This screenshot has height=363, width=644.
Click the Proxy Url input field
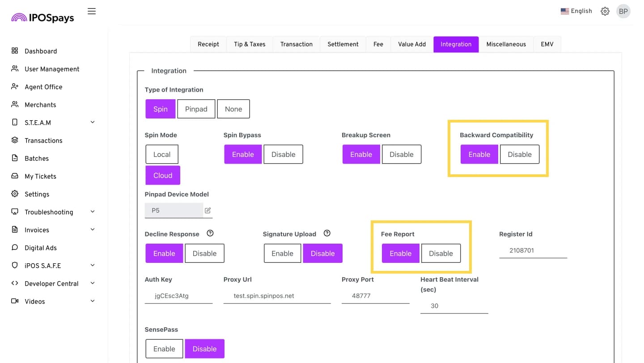click(x=277, y=296)
